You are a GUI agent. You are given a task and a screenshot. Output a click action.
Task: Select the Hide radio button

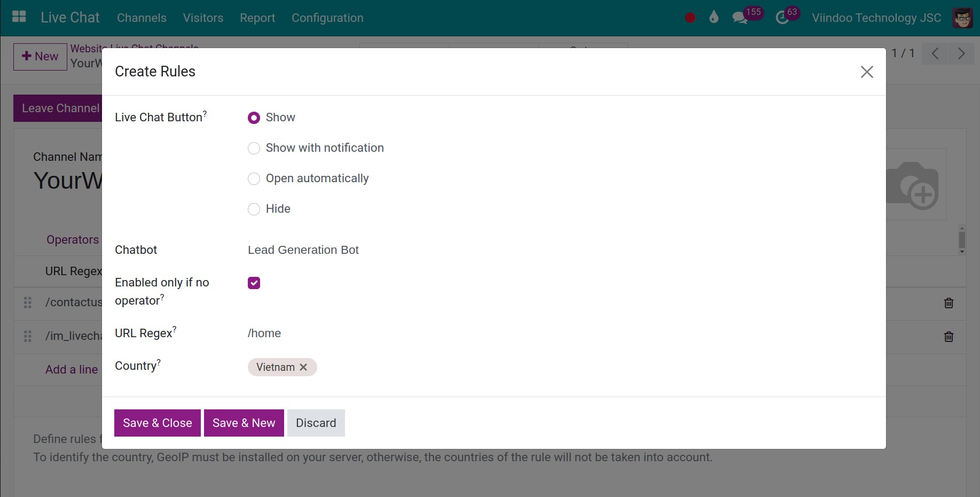pyautogui.click(x=254, y=209)
